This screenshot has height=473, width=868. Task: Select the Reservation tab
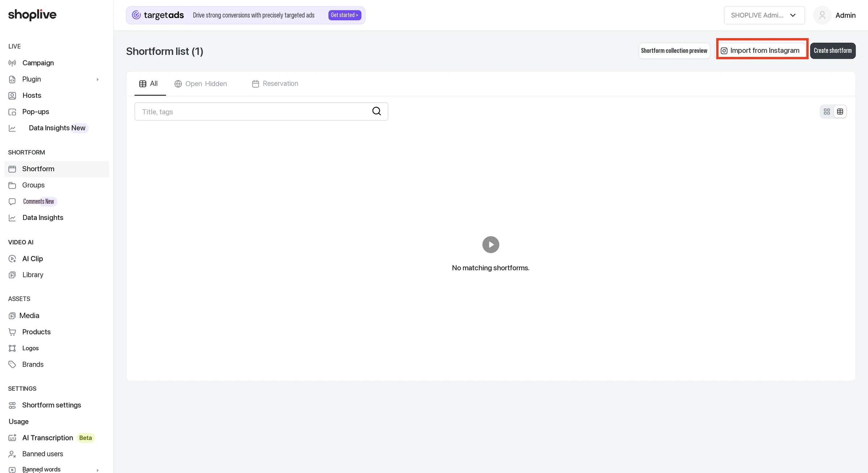(x=275, y=84)
